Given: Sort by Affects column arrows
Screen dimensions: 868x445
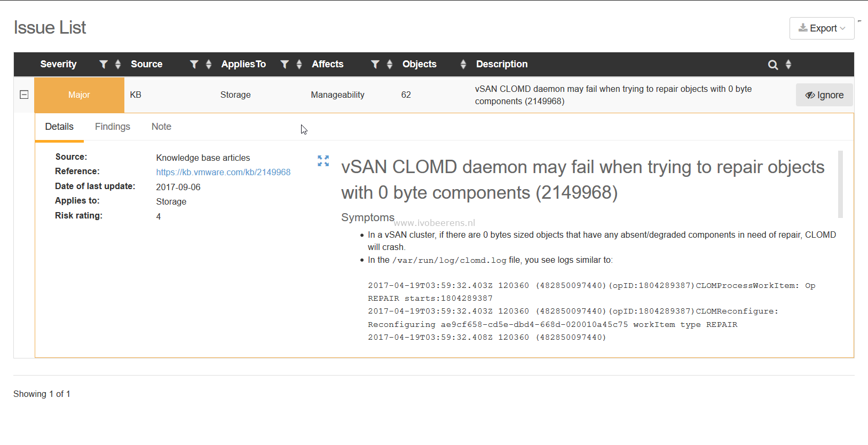Looking at the screenshot, I should coord(390,64).
